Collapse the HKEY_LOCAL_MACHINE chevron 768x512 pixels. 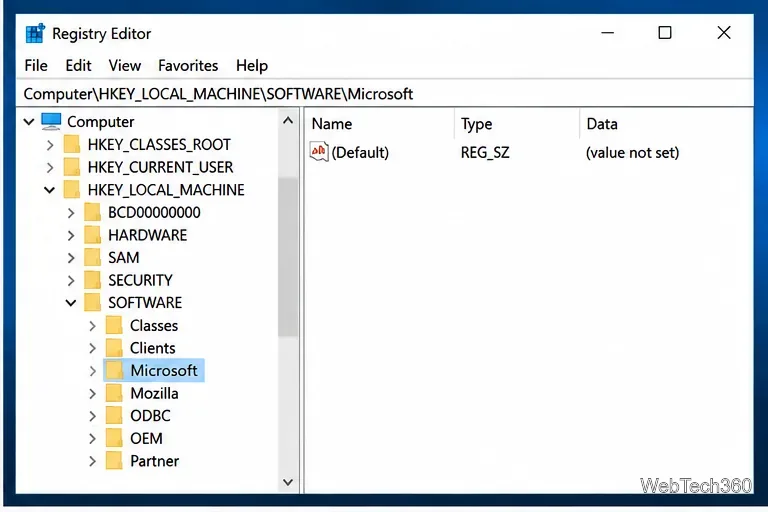[49, 190]
